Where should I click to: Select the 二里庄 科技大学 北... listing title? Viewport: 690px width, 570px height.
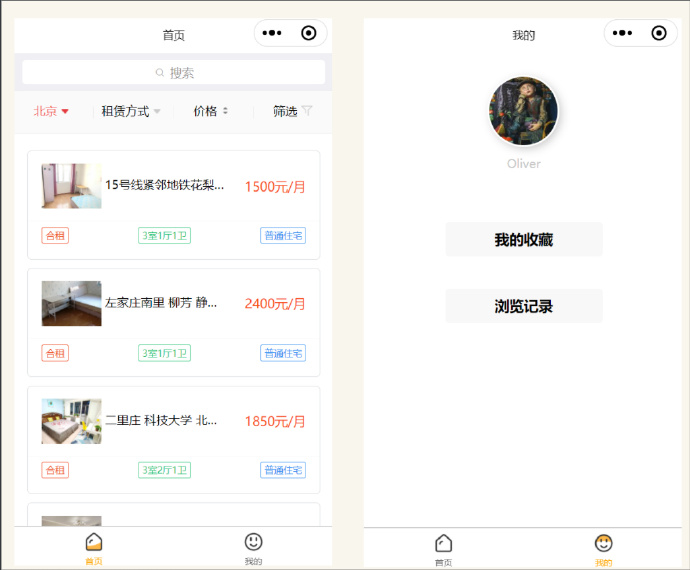pos(161,420)
